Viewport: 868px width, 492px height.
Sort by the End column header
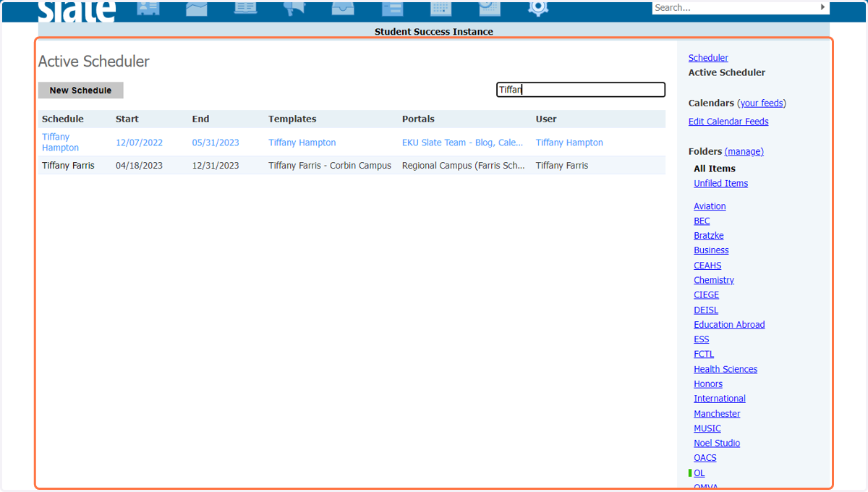click(x=200, y=119)
